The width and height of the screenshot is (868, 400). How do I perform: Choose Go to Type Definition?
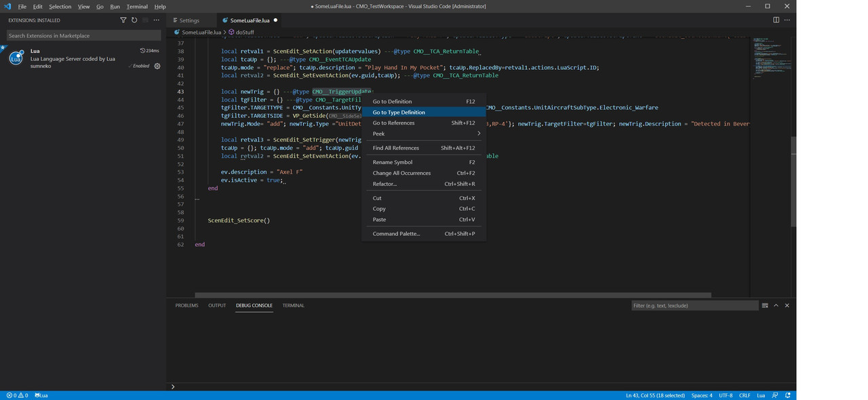424,113
